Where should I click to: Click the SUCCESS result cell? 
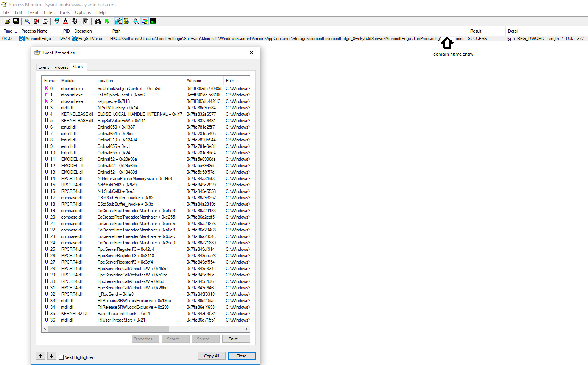477,39
